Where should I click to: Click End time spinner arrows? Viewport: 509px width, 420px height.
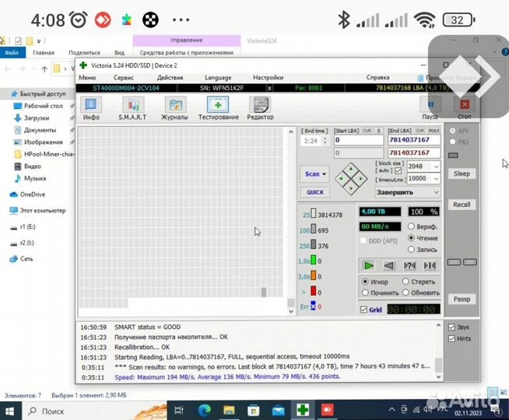(325, 141)
